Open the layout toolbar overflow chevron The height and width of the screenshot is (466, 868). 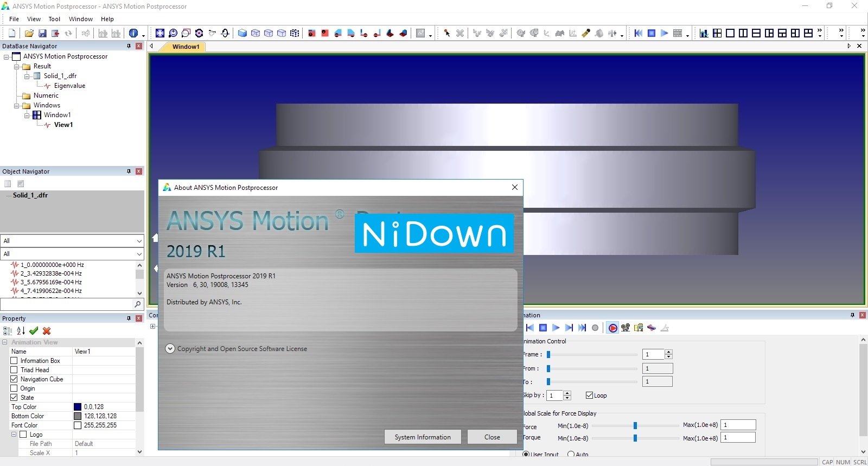click(x=820, y=33)
